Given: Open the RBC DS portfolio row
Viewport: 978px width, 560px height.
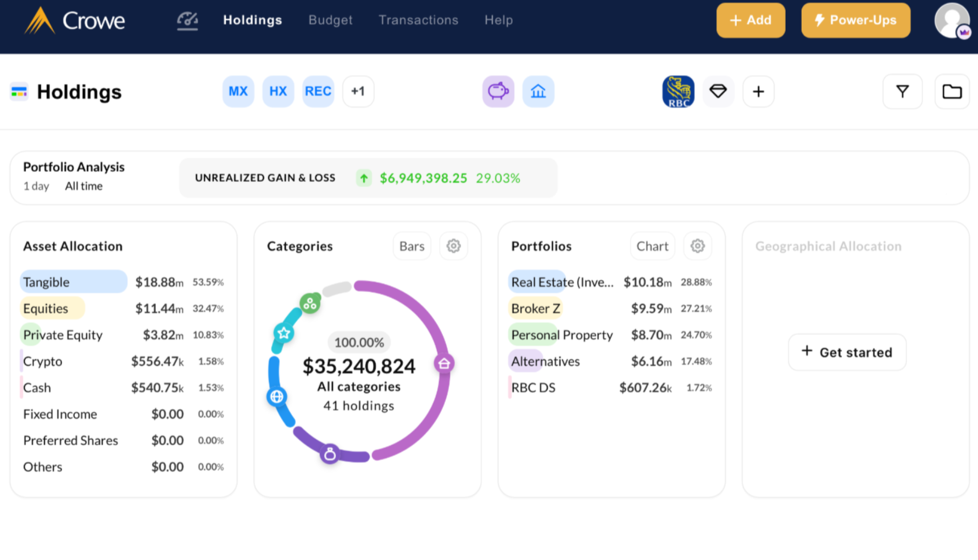Looking at the screenshot, I should [611, 387].
